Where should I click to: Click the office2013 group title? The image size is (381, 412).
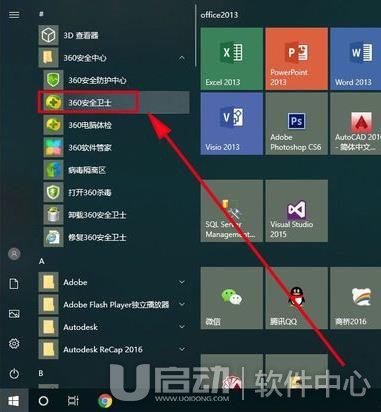219,15
